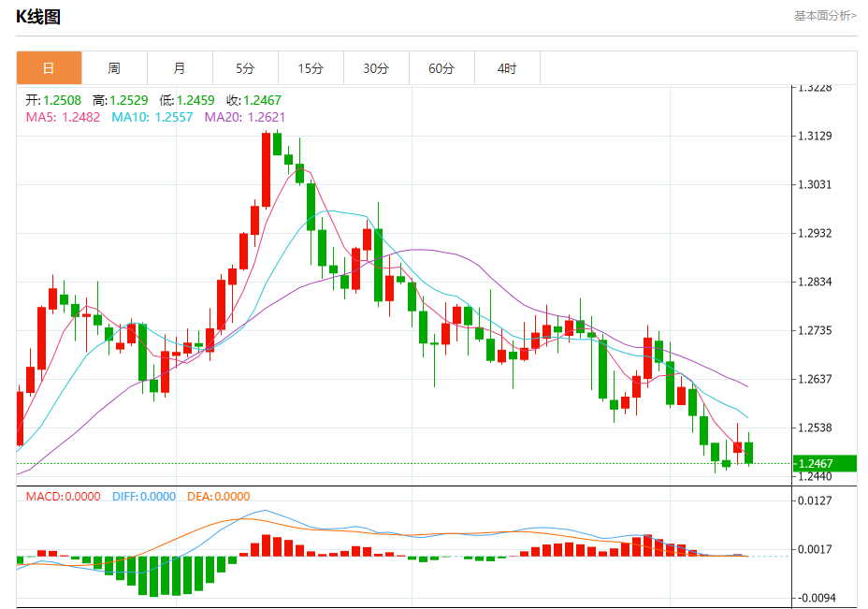
Task: Click the 高:1.2529 high price value
Action: coord(121,100)
